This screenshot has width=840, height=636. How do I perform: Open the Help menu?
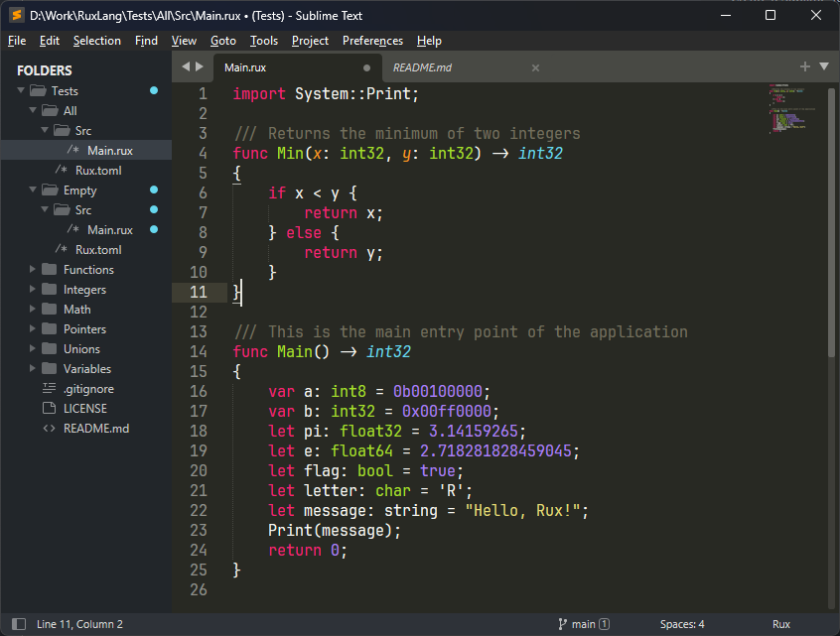click(429, 41)
